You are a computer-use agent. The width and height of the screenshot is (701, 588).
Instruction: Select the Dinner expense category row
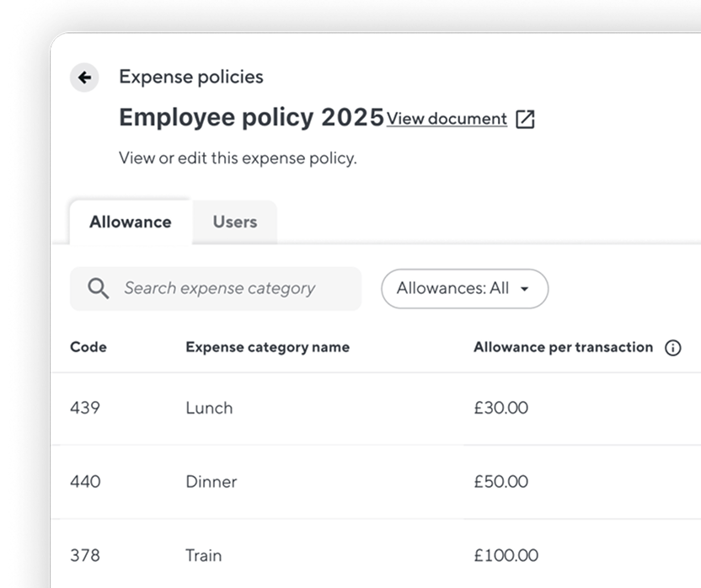tap(377, 482)
